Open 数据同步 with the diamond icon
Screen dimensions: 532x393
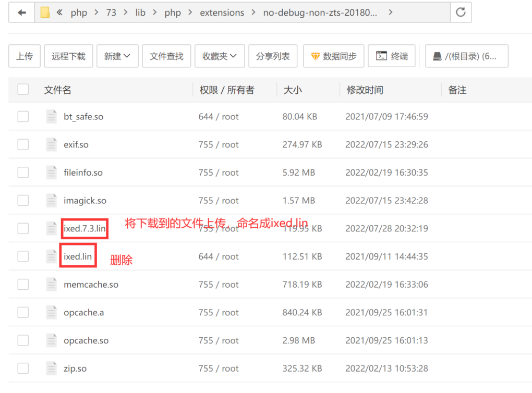tap(333, 56)
